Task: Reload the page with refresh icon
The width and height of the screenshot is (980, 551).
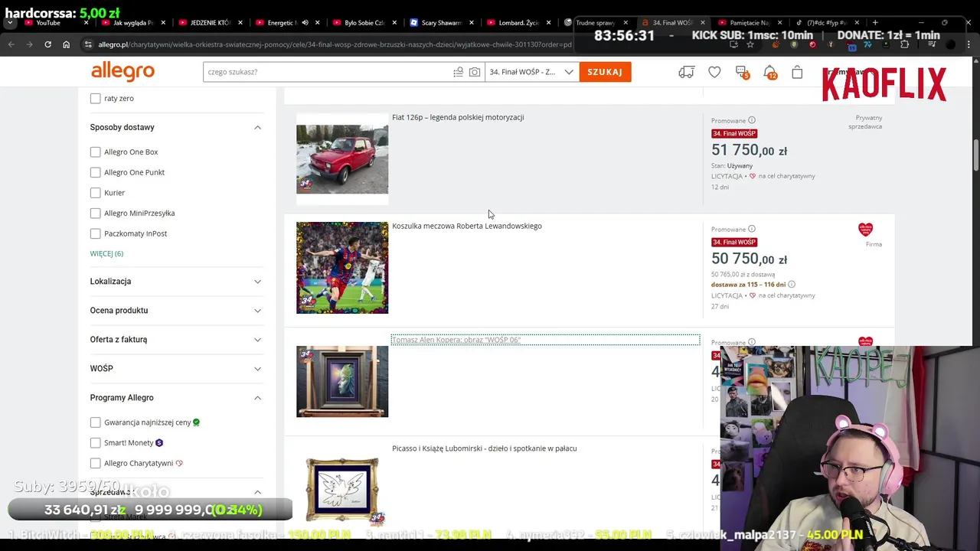Action: tap(47, 44)
